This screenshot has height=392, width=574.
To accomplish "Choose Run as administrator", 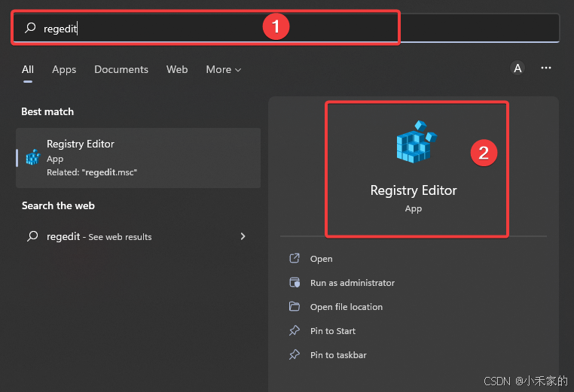I will [x=353, y=283].
